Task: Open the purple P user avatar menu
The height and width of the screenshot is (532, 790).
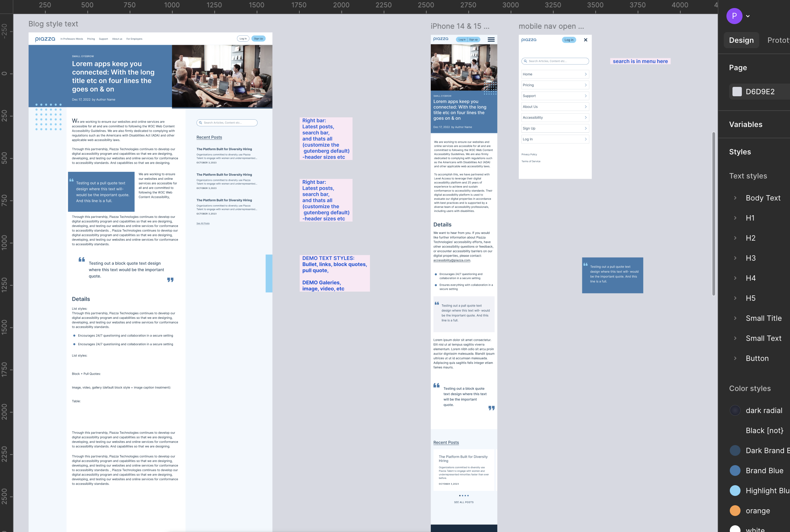Action: (x=734, y=16)
